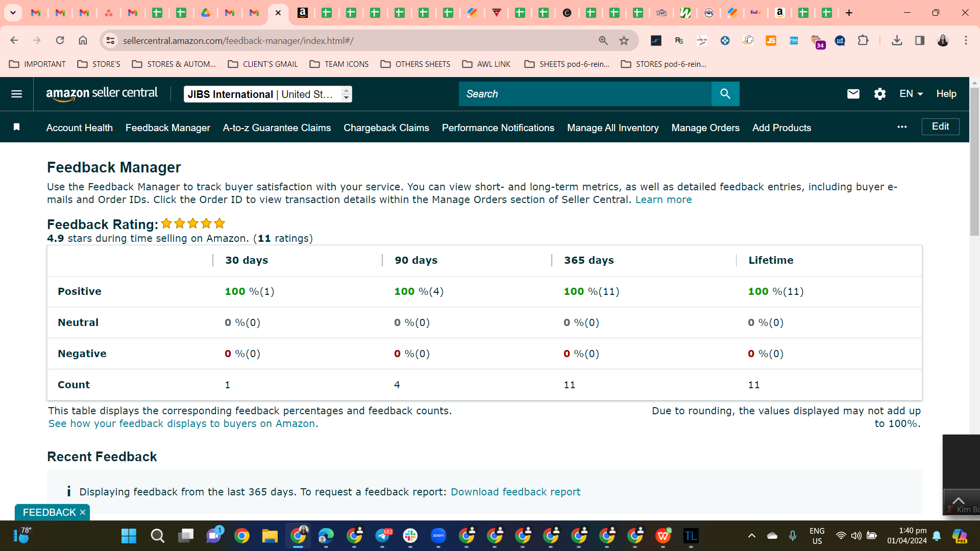Open Zoom from the taskbar
This screenshot has height=551, width=980.
(438, 536)
